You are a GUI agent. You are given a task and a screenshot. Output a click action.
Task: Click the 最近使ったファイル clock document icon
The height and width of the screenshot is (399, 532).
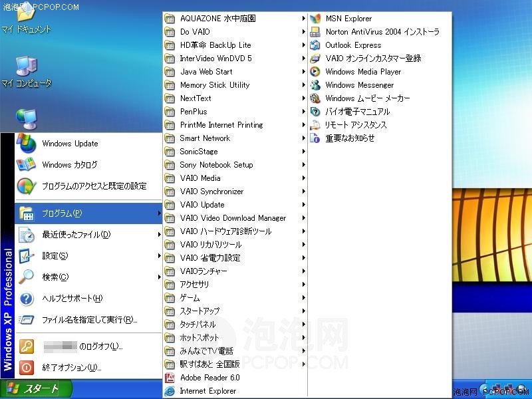pyautogui.click(x=27, y=235)
